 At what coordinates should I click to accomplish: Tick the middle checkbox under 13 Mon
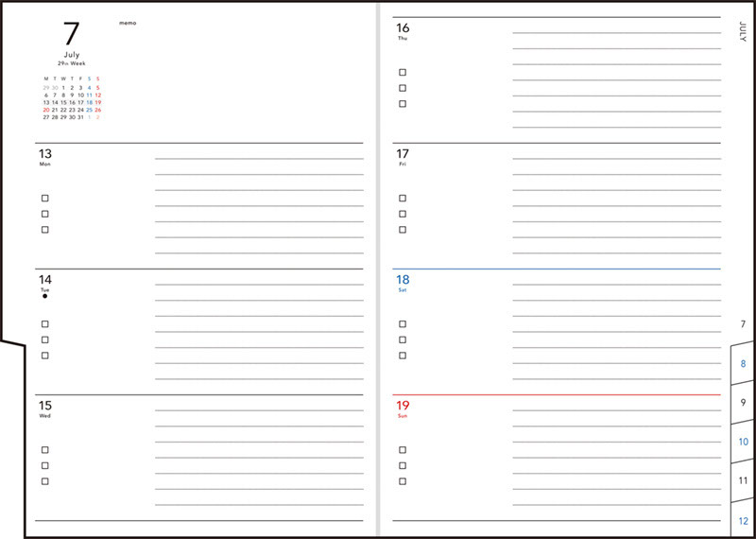[44, 214]
